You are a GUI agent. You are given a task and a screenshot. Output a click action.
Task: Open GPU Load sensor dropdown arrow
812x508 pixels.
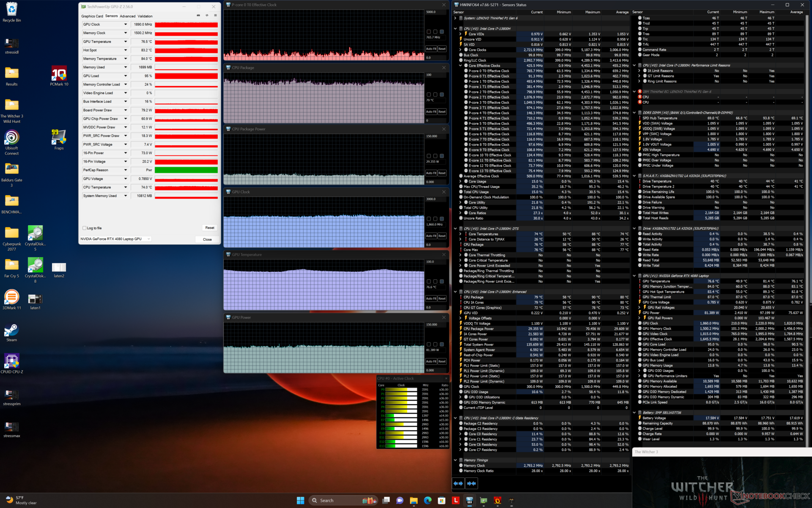click(125, 76)
